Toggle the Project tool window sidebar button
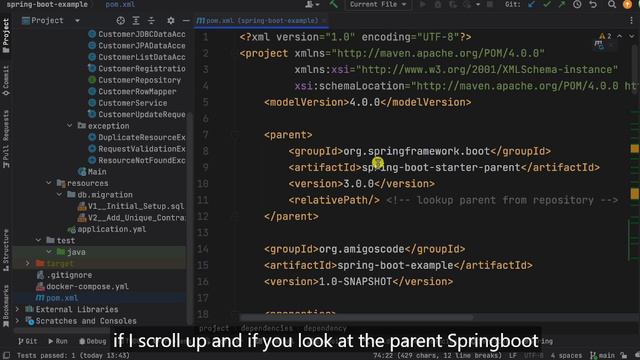The width and height of the screenshot is (640, 360). coord(6,36)
